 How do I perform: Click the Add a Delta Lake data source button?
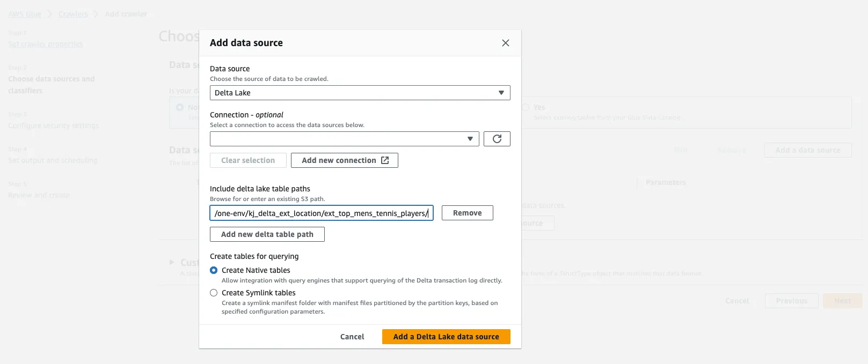(x=446, y=337)
